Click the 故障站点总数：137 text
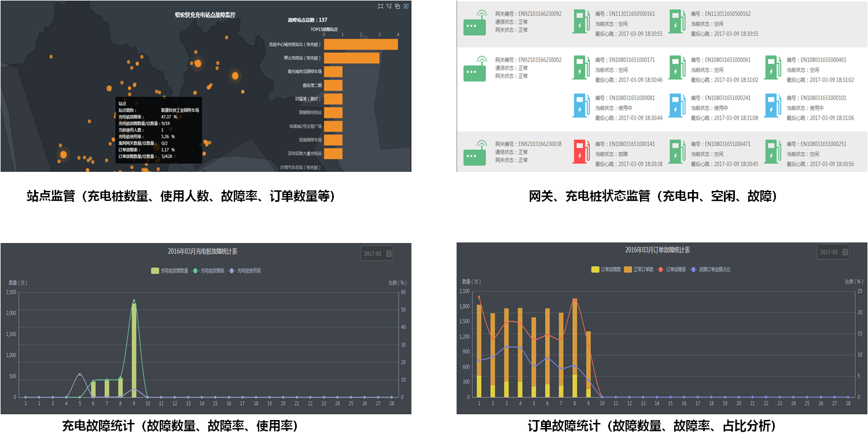Image resolution: width=868 pixels, height=438 pixels. click(307, 20)
